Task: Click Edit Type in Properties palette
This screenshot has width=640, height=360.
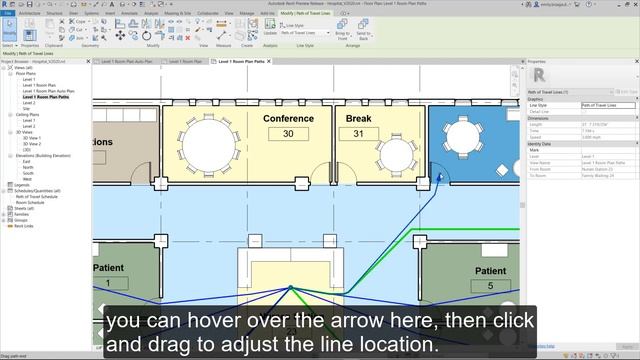Action: pos(626,92)
